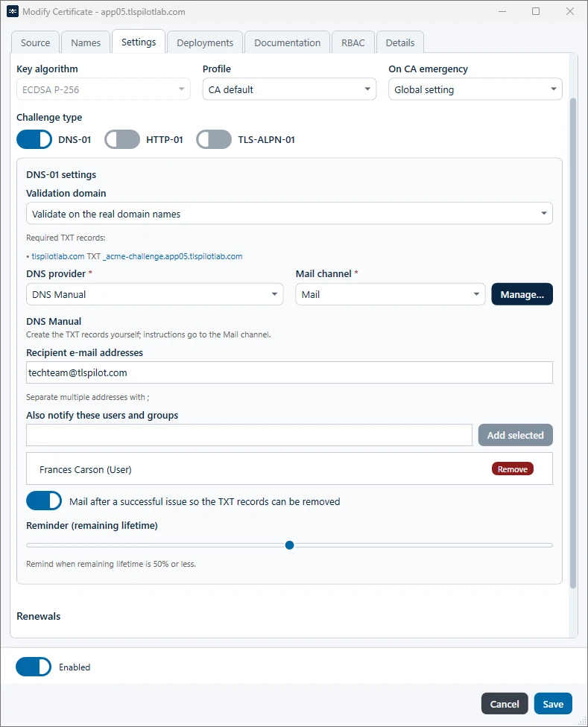Screen dimensions: 588x727
Task: Open the Documentation tab
Action: [287, 42]
